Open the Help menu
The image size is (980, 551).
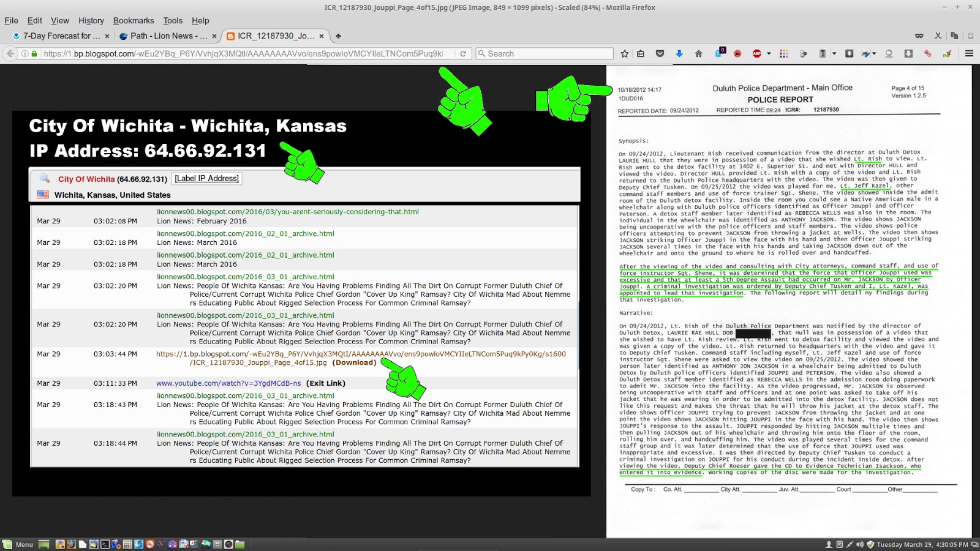pyautogui.click(x=200, y=20)
